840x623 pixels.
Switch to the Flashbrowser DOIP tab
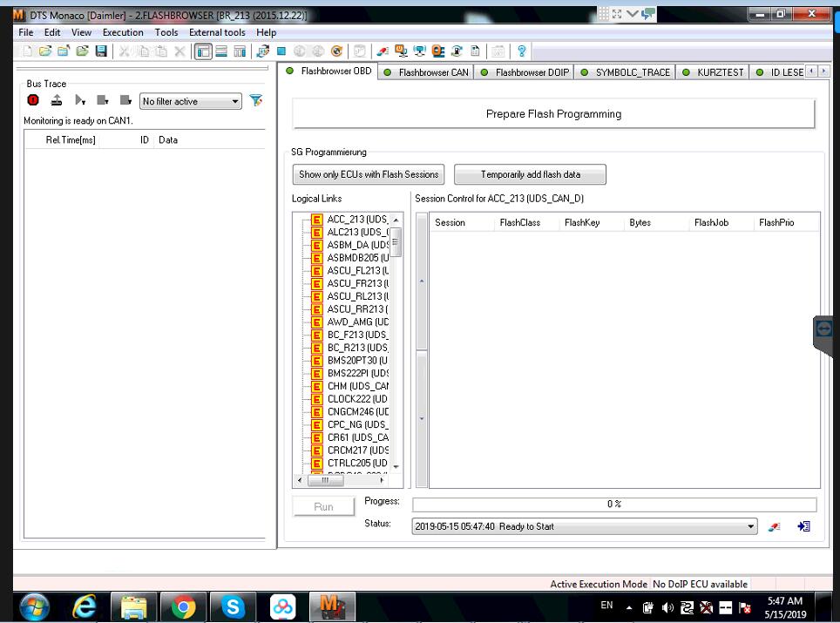(525, 72)
